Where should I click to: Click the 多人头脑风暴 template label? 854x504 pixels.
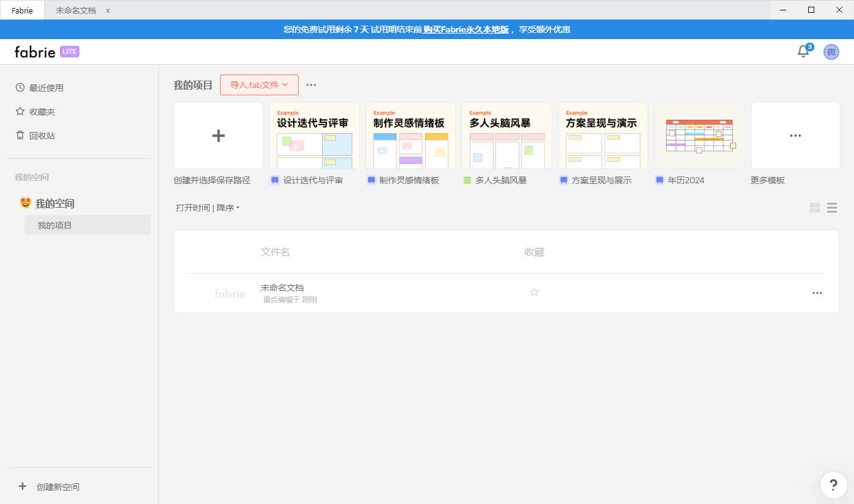coord(501,180)
